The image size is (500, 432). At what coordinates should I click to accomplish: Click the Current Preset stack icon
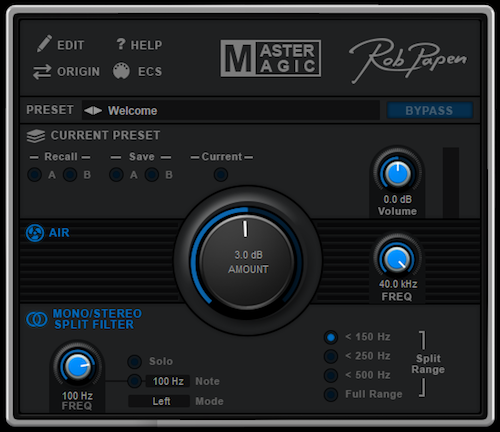click(36, 136)
